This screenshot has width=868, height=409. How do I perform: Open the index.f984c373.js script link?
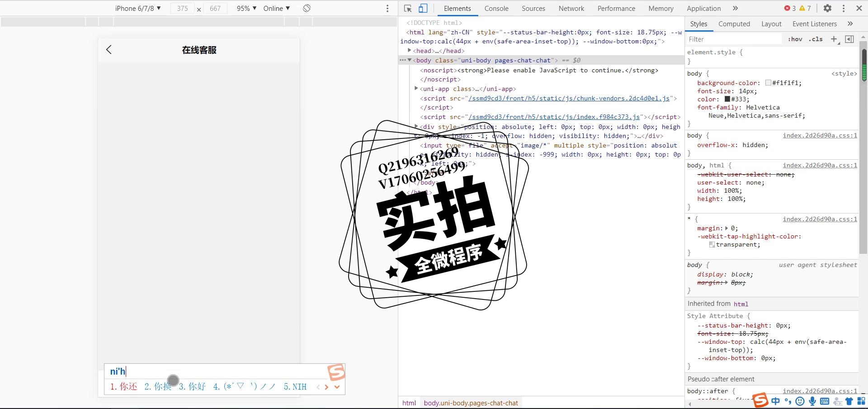point(554,117)
